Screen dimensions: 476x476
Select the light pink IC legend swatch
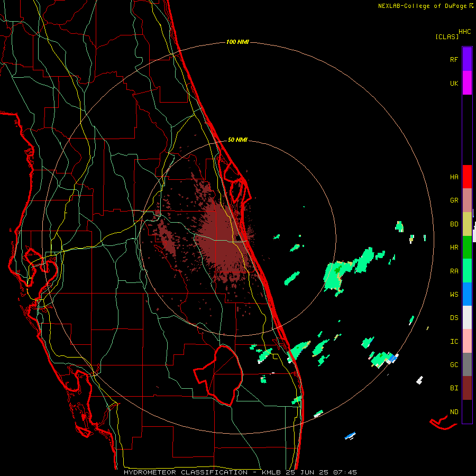tap(467, 341)
